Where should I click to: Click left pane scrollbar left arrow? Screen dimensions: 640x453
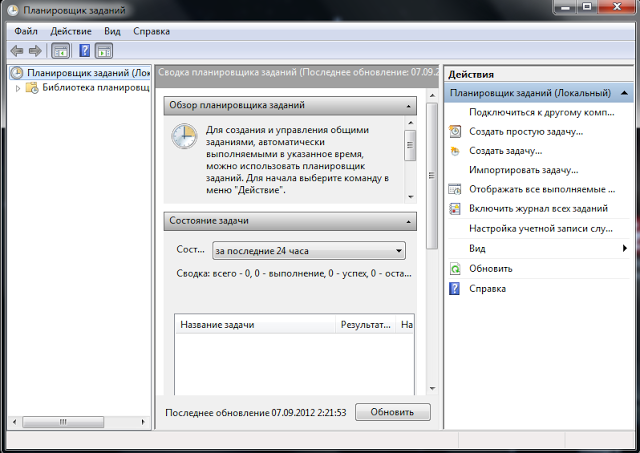[14, 422]
